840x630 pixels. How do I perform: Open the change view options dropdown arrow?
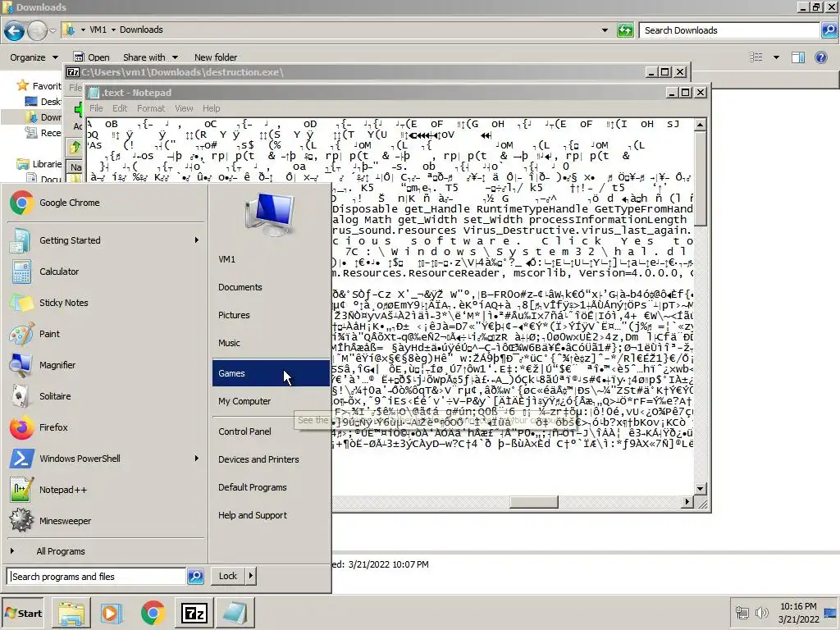[x=776, y=57]
